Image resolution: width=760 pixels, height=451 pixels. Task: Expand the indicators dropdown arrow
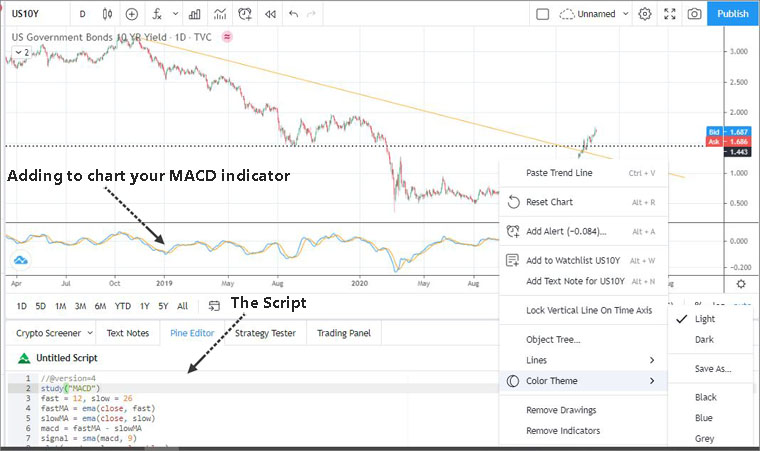pyautogui.click(x=175, y=14)
